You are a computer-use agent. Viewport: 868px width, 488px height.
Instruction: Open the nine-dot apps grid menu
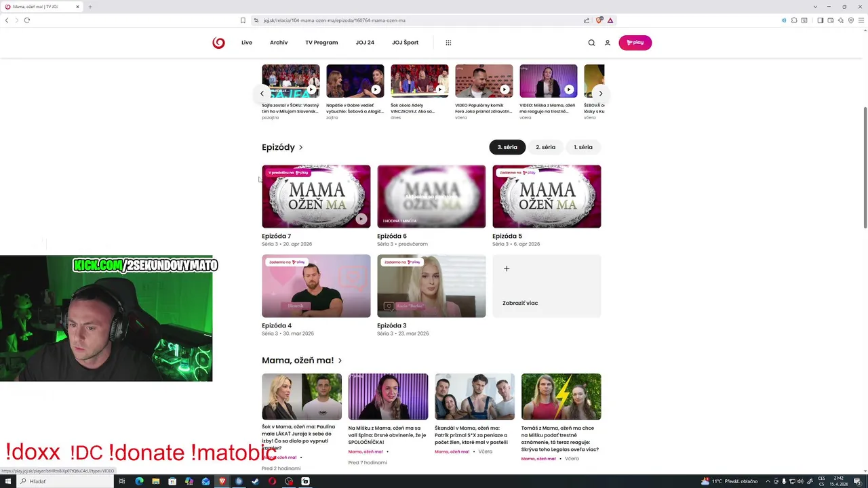[x=448, y=43]
